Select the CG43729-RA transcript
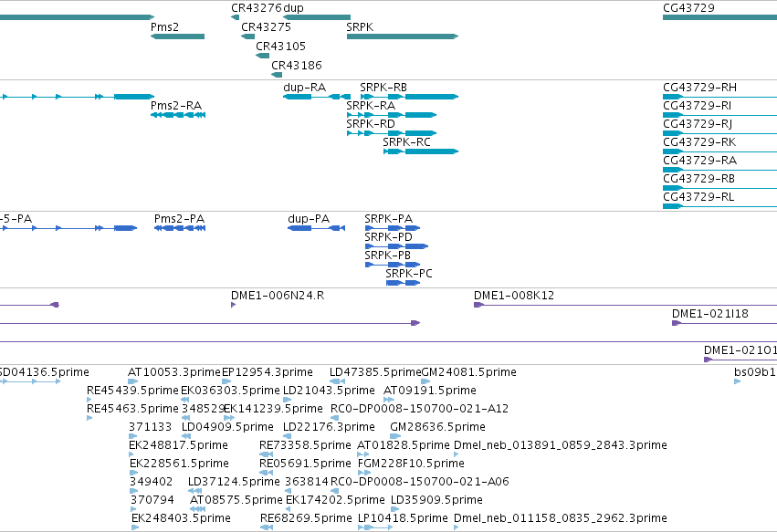The height and width of the screenshot is (532, 777). 720,170
